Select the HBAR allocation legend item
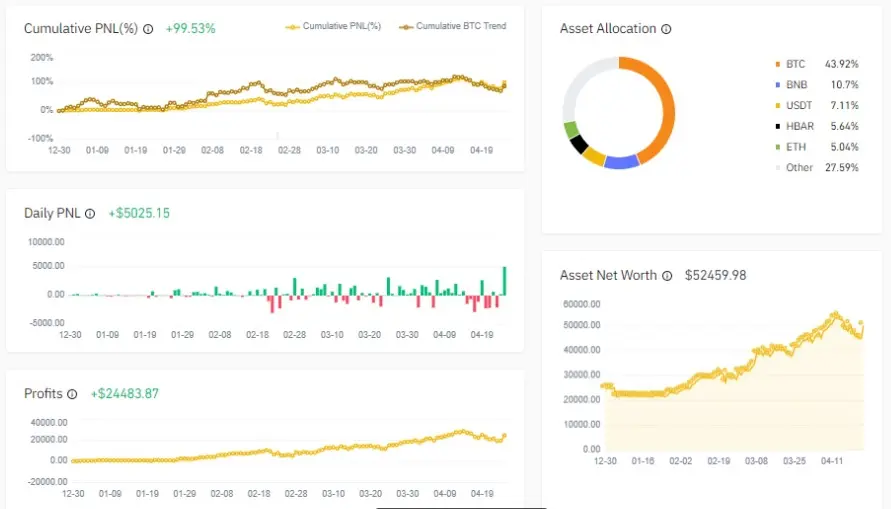Image resolution: width=891 pixels, height=509 pixels. 817,126
